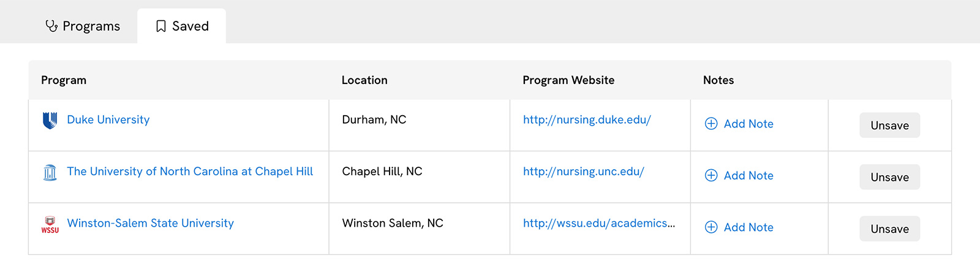Open The University of North Carolina at Chapel Hill
Viewport: 980px width, 280px height.
[x=190, y=172]
